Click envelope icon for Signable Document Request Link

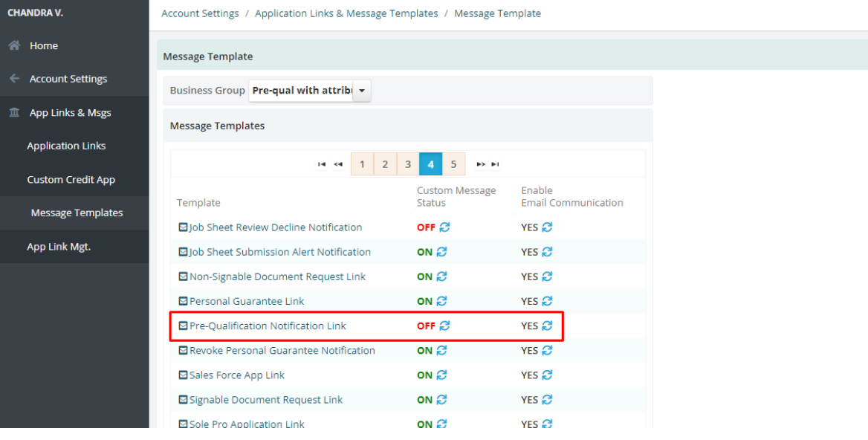click(183, 400)
